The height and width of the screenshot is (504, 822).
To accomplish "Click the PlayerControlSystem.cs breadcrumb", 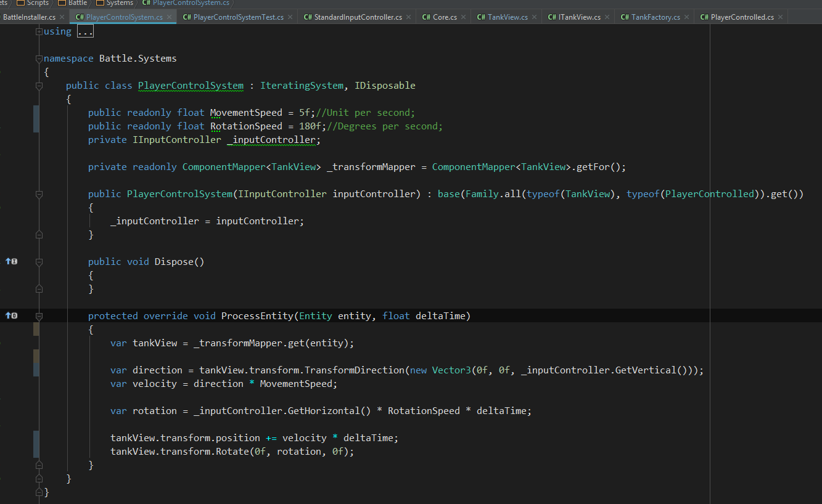I will 186,3.
